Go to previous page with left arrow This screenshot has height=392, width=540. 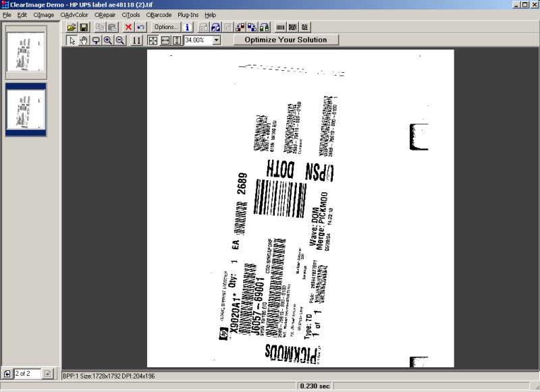7,373
